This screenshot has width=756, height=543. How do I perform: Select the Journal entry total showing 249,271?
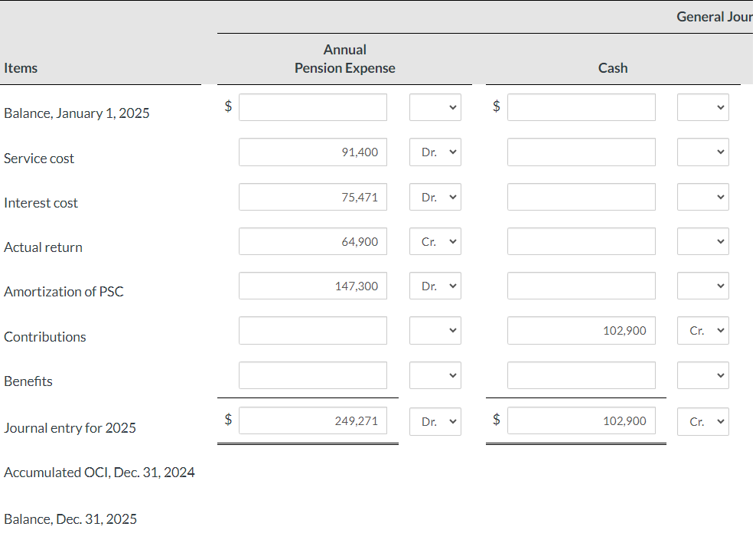[312, 420]
